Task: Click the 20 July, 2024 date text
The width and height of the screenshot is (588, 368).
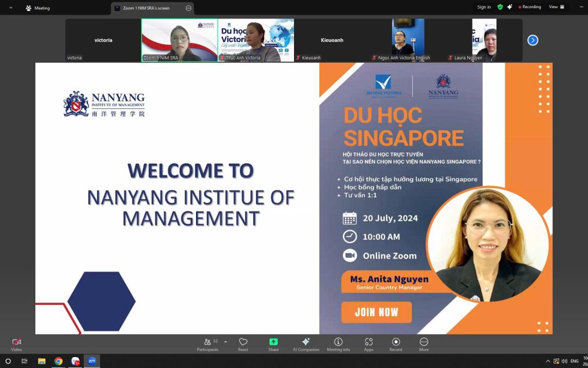Action: click(390, 218)
